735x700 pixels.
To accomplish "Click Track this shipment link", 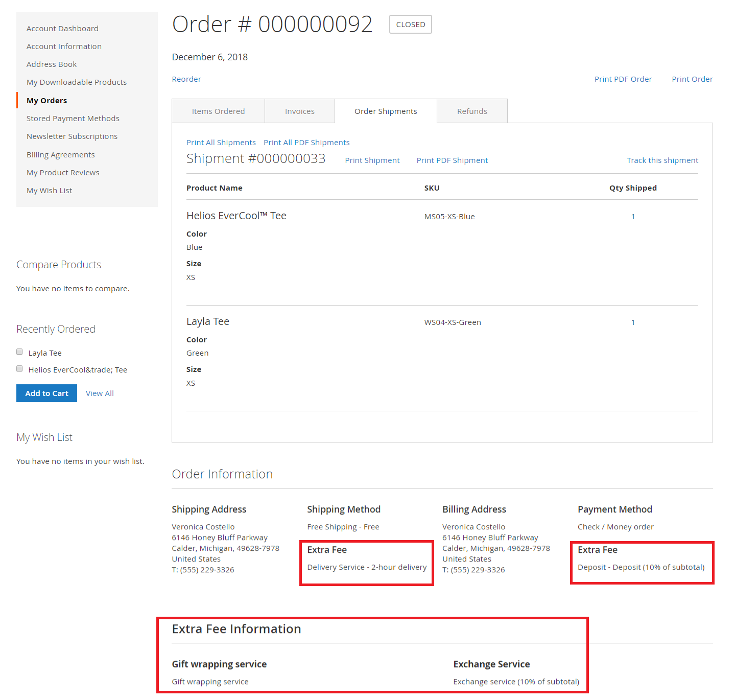I will 662,160.
